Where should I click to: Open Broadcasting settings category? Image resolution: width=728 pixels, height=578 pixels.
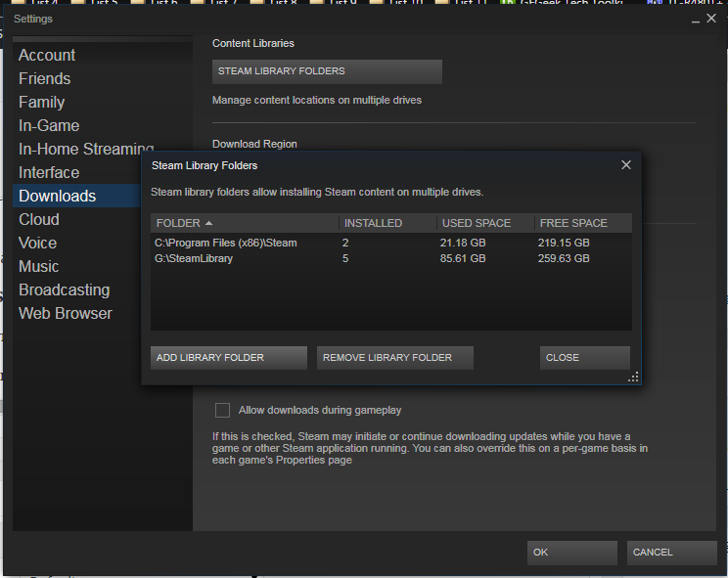[x=64, y=289]
